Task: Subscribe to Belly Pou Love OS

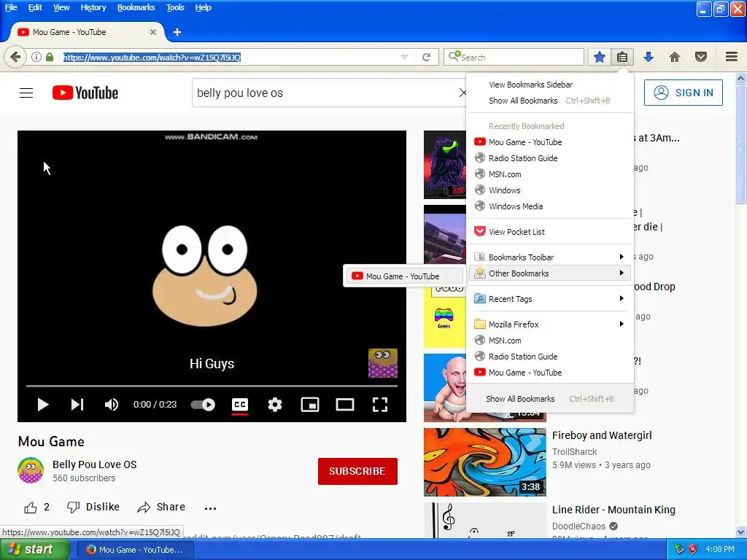Action: pyautogui.click(x=357, y=471)
